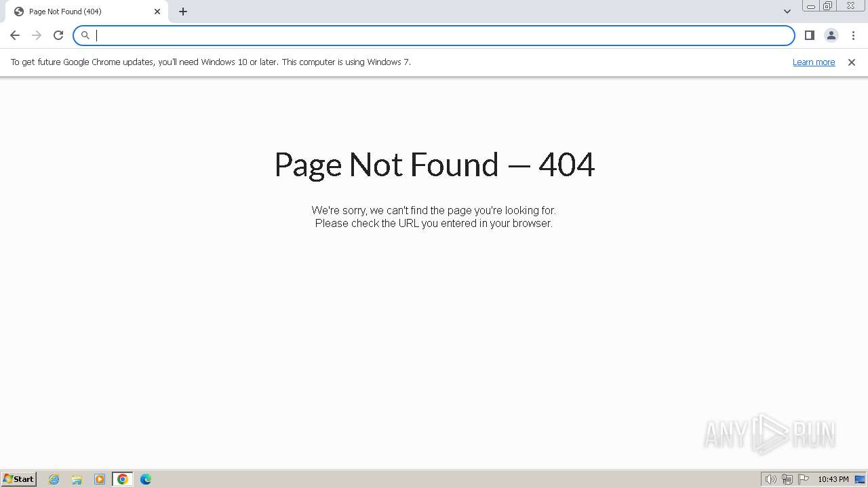
Task: Focus the Chrome address bar
Action: click(x=434, y=35)
